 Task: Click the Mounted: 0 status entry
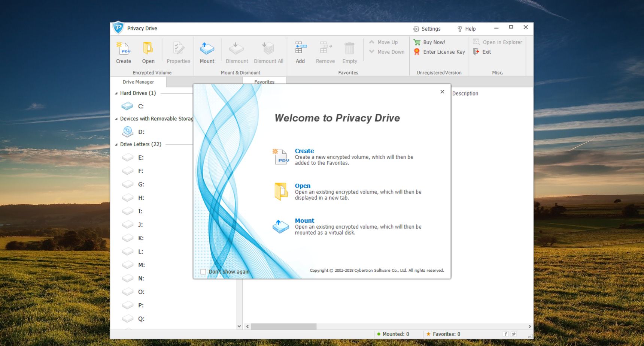[x=393, y=334]
